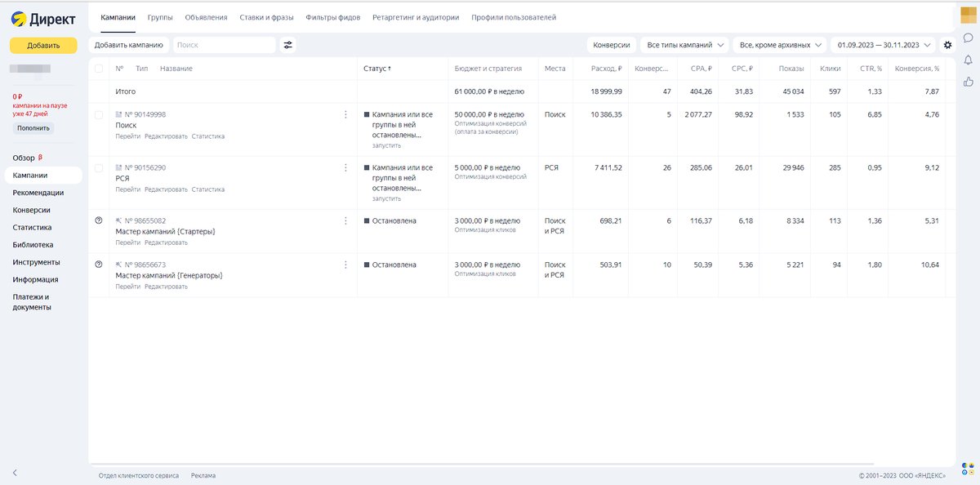This screenshot has height=485, width=980.
Task: Switch to the Объявления tab
Action: [x=207, y=17]
